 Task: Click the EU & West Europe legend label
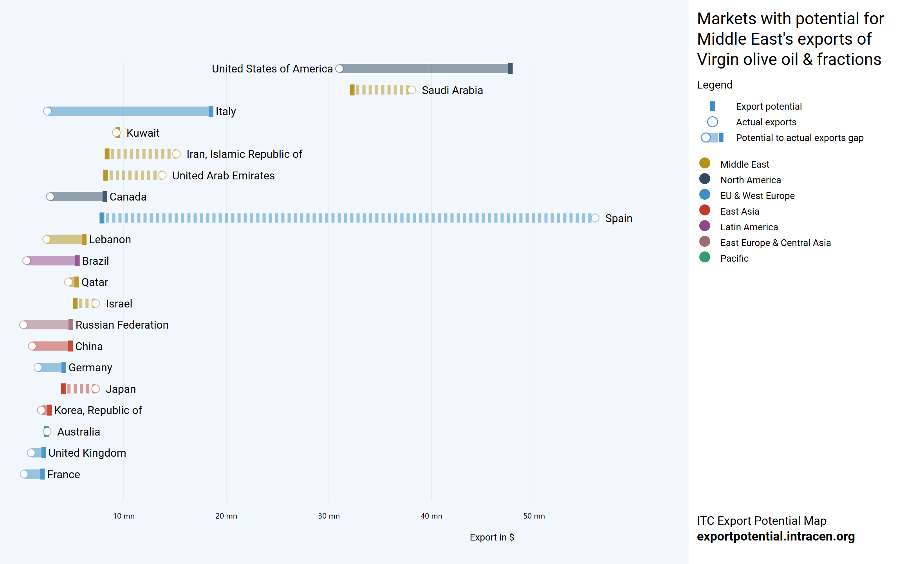pyautogui.click(x=757, y=195)
